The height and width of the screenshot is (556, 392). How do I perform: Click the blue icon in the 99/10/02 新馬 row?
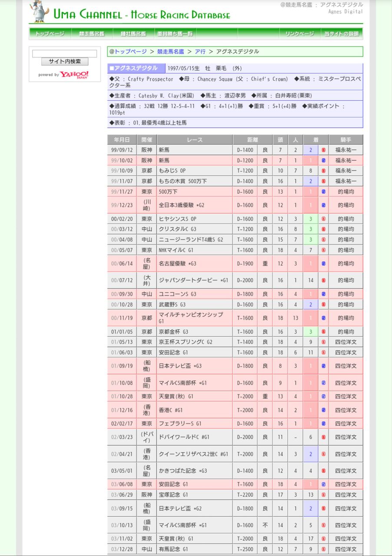323,160
